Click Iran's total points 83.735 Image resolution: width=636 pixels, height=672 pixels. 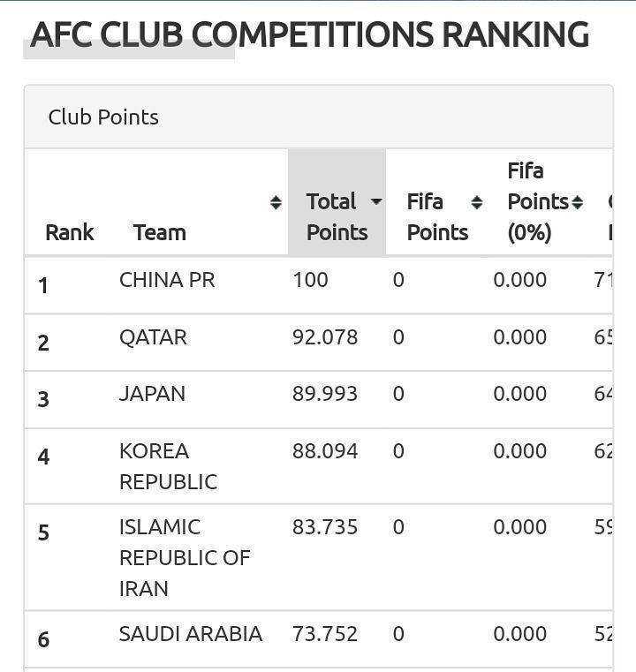(x=325, y=527)
